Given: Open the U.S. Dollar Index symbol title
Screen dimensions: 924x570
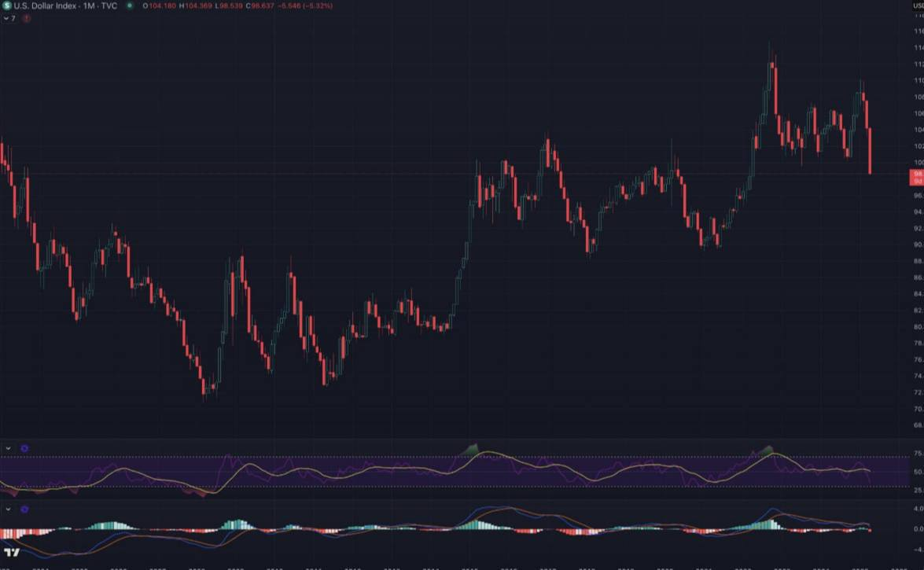Looking at the screenshot, I should tap(65, 6).
